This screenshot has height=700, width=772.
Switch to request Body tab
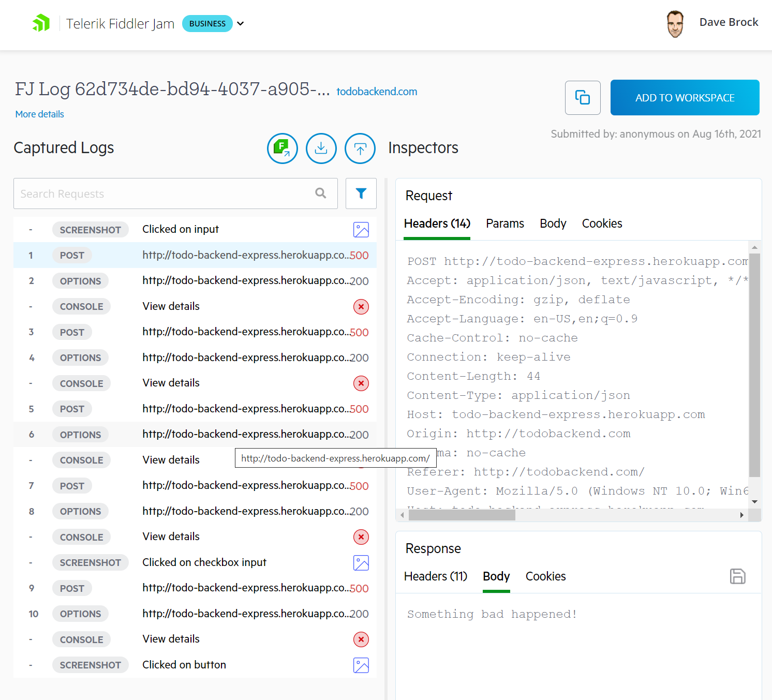(553, 224)
